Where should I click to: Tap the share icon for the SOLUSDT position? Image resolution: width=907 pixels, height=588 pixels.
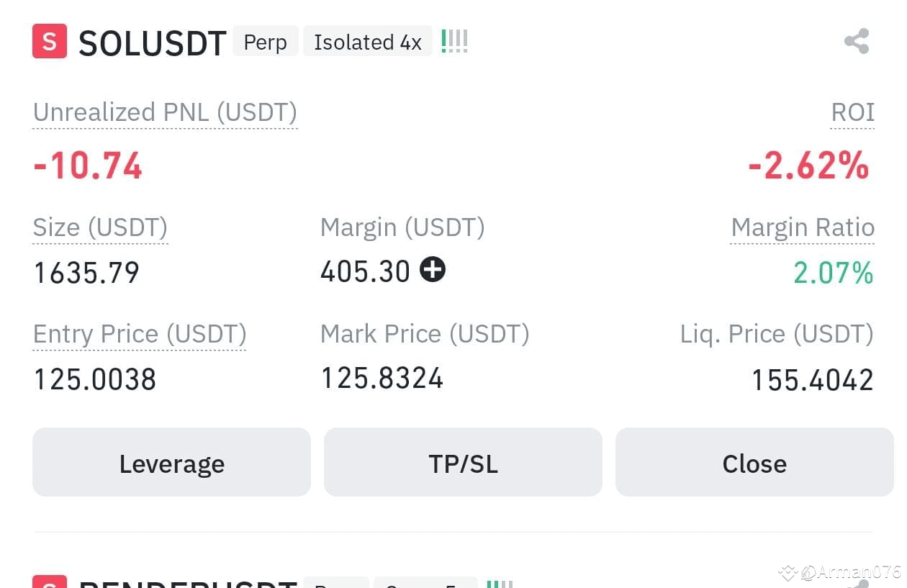pos(857,41)
